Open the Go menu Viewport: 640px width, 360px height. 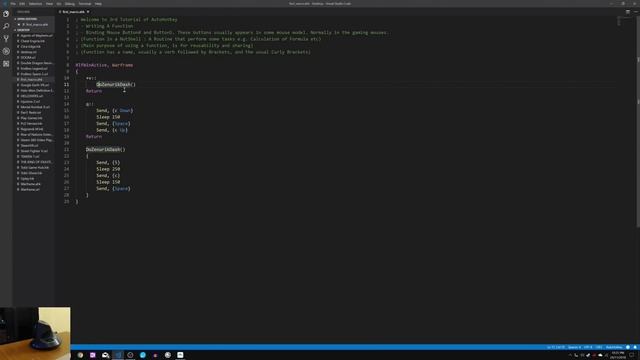(59, 4)
